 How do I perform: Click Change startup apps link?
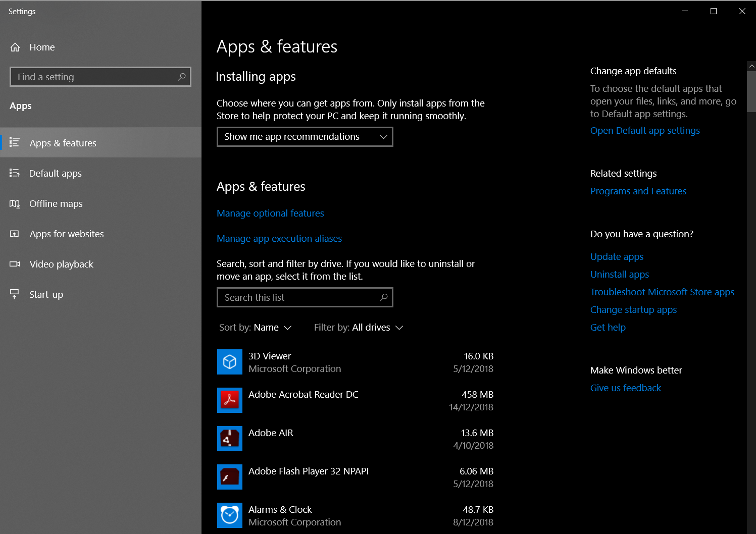coord(633,310)
